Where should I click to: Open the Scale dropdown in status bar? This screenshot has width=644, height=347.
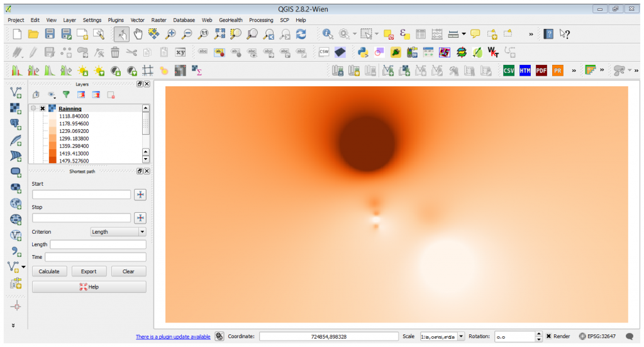tap(461, 336)
